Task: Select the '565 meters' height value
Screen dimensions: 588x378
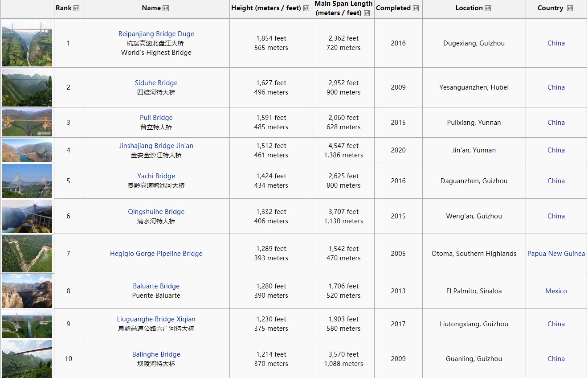Action: [271, 48]
